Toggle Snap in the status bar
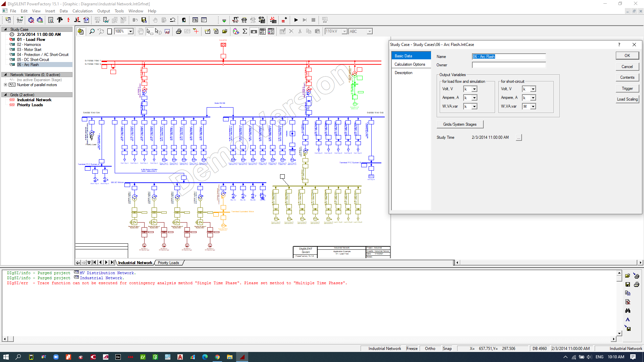 447,349
